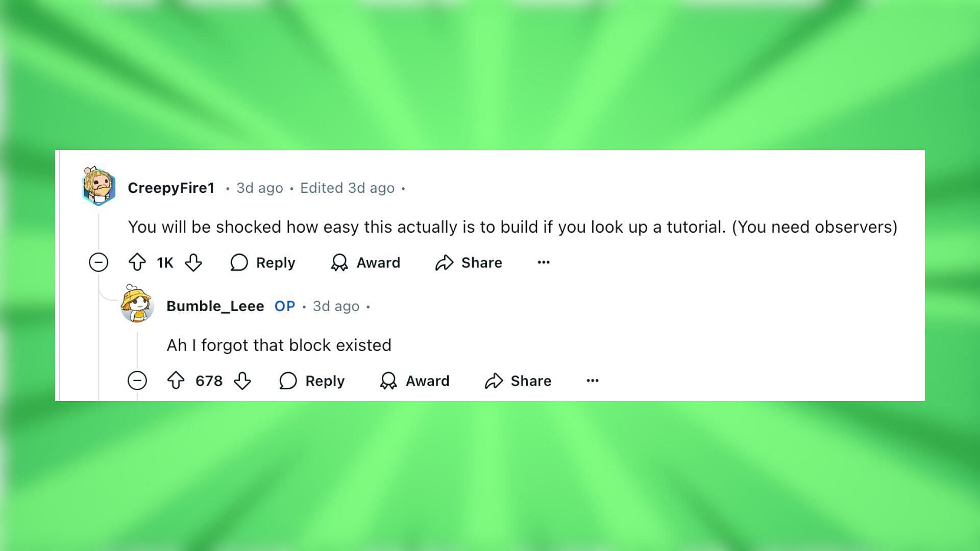Image resolution: width=980 pixels, height=551 pixels.
Task: Toggle the collapse button on CreepyFire1's post
Action: pos(99,262)
